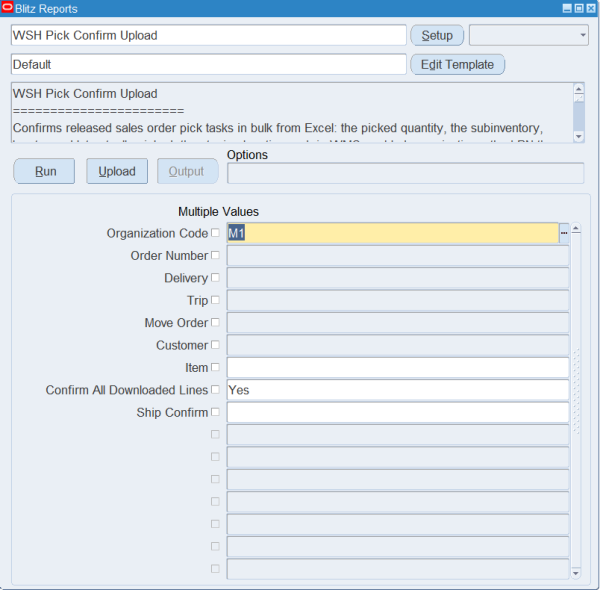
Task: Open Organization Code list of values button
Action: pyautogui.click(x=564, y=233)
